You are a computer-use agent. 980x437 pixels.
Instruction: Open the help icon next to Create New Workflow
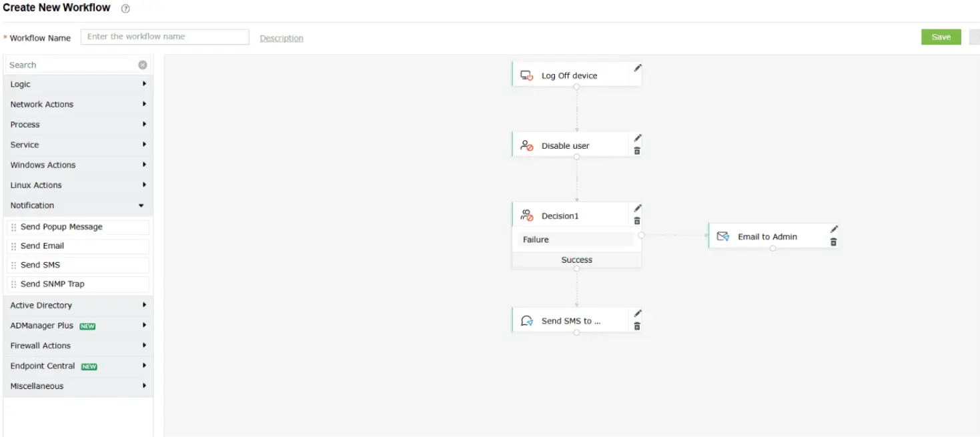click(x=125, y=8)
